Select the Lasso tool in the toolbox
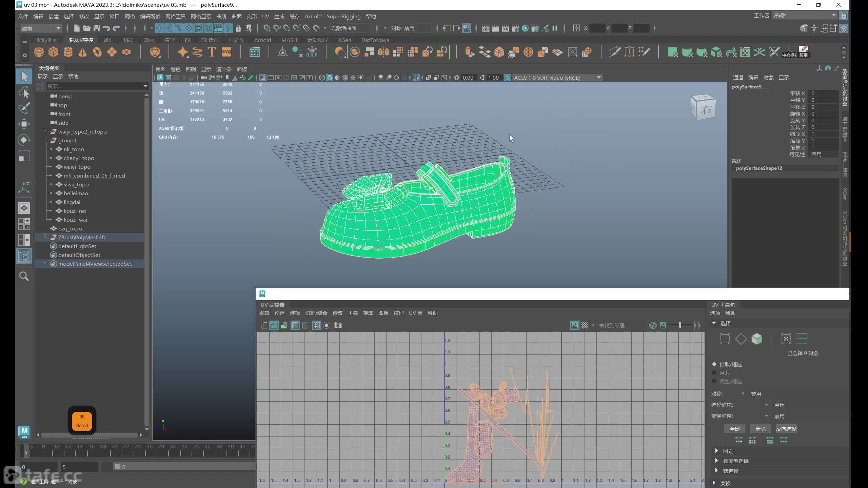Image resolution: width=868 pixels, height=488 pixels. click(24, 92)
